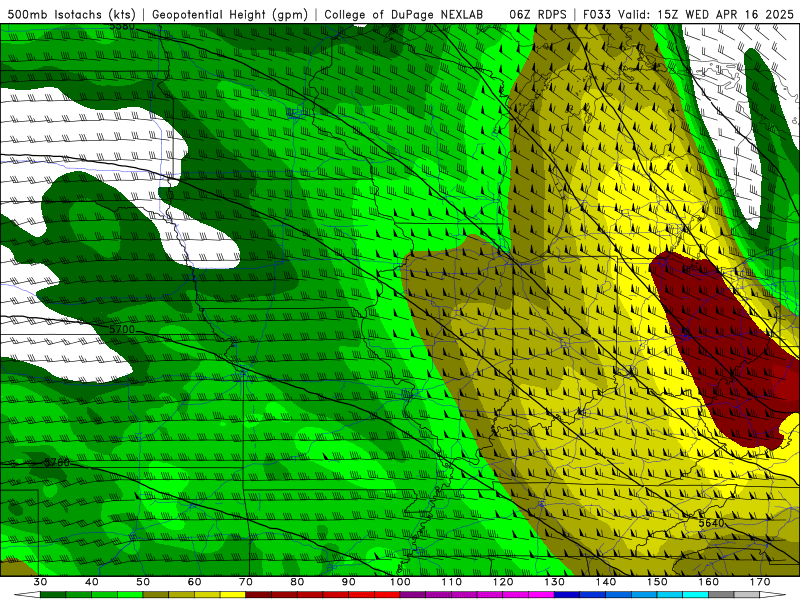Click the legend value 40

[92, 582]
